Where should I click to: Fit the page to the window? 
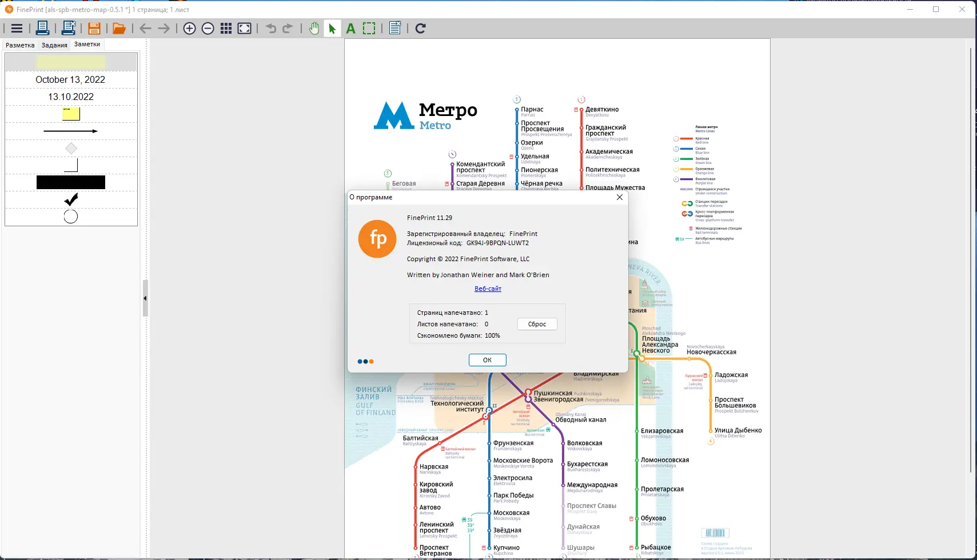(245, 29)
